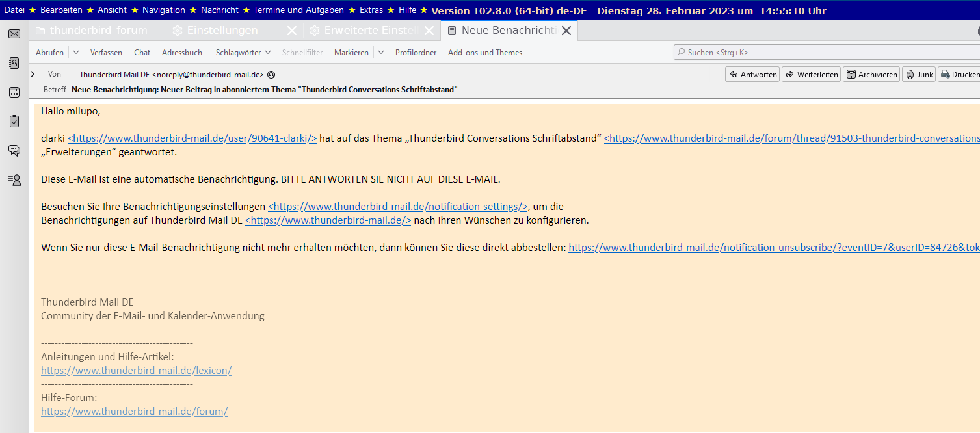Open the Nachricht menu
Viewport: 980px width, 433px height.
point(220,10)
